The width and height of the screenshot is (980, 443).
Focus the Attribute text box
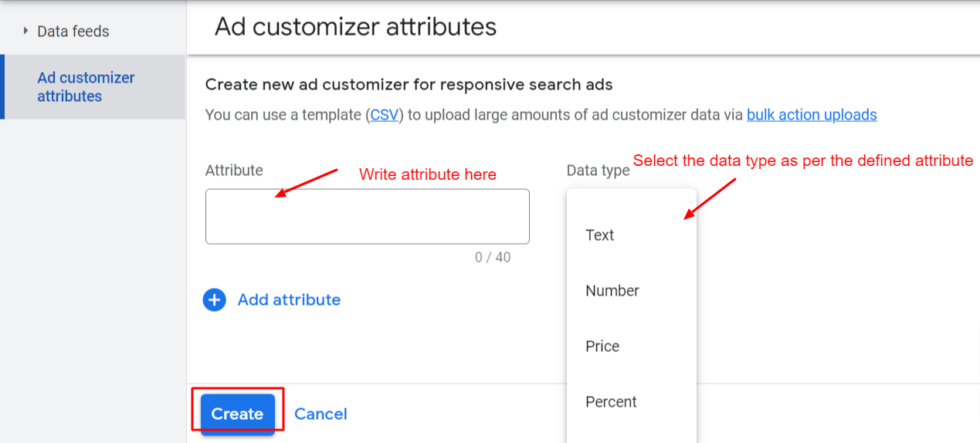tap(368, 216)
